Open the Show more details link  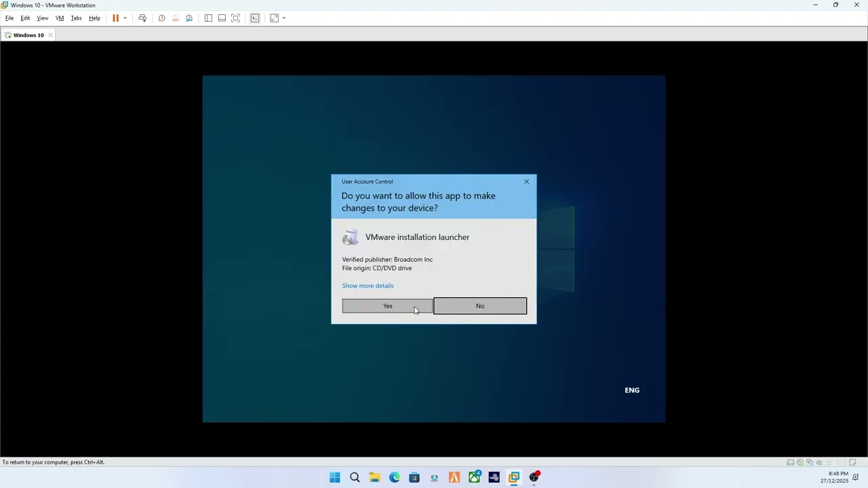[x=368, y=285]
